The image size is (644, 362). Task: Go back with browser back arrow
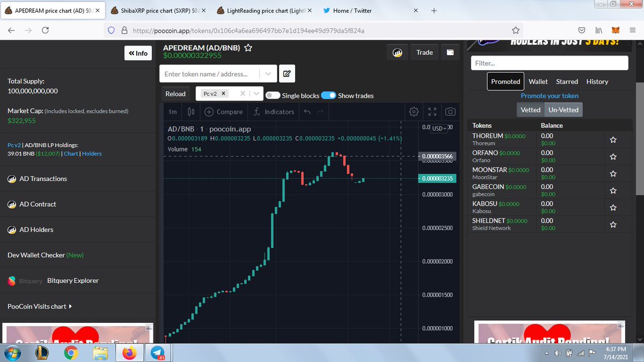[11, 31]
